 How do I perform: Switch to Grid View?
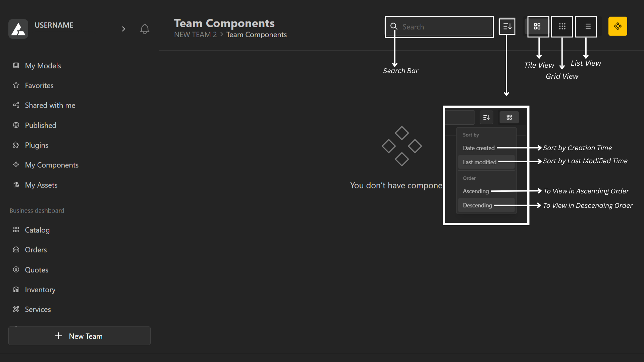point(562,26)
